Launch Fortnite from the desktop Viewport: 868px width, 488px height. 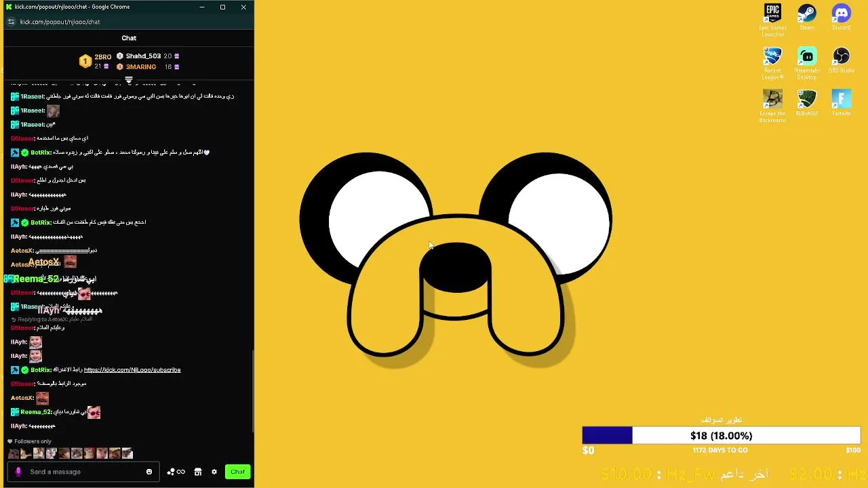pos(841,103)
